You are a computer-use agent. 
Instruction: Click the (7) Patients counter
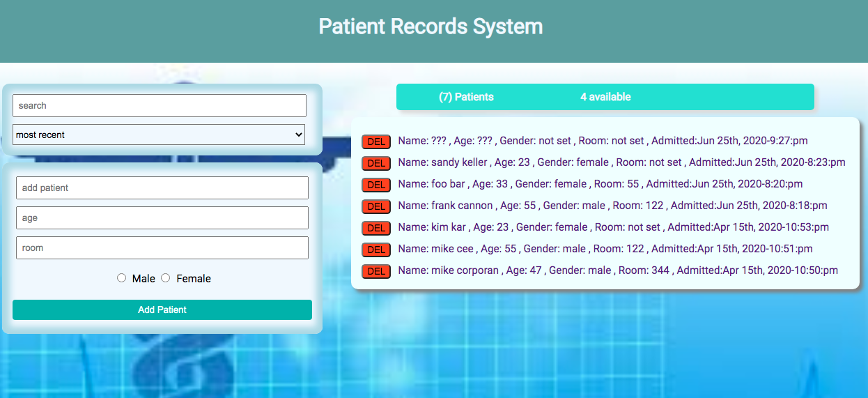coord(466,97)
